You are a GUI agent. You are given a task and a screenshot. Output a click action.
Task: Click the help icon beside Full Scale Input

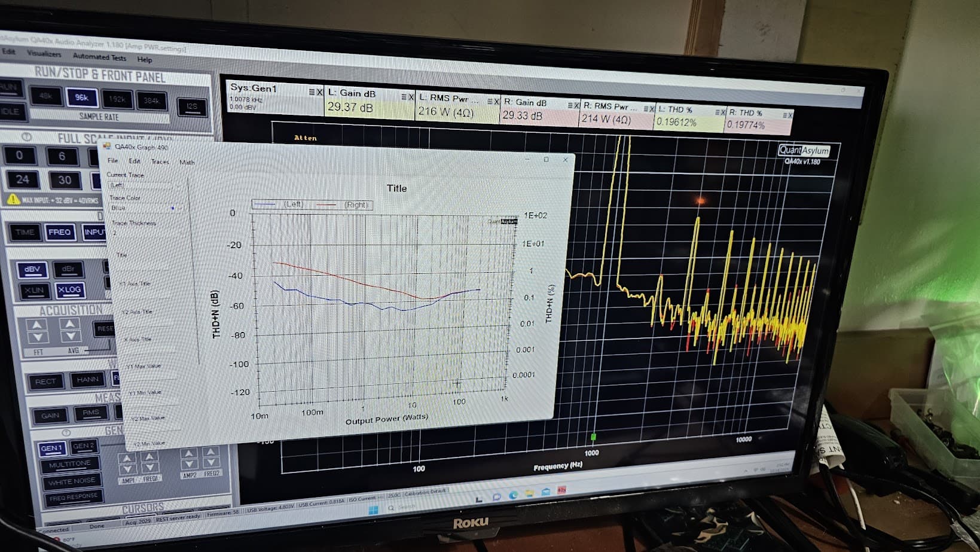[x=26, y=137]
